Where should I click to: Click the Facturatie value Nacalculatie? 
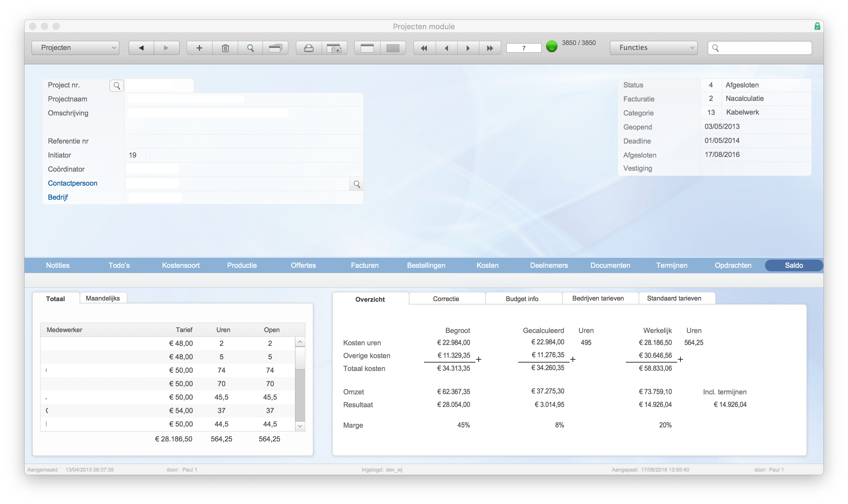tap(744, 99)
